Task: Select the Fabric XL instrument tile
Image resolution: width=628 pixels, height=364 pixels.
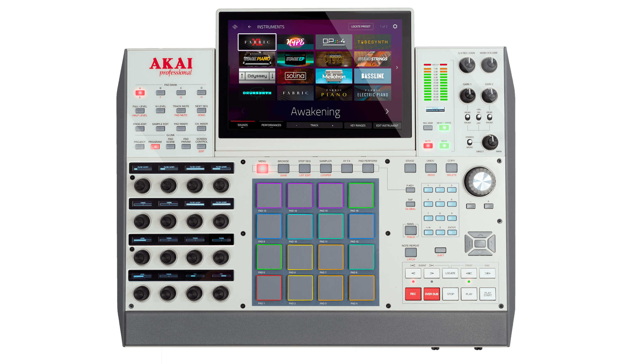Action: [x=257, y=42]
